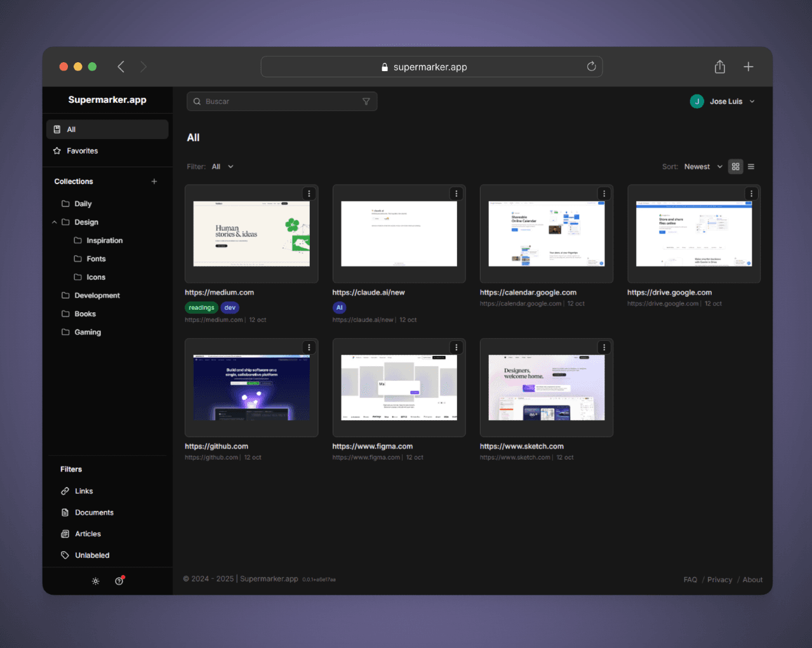Create a new collection with the plus icon
This screenshot has height=648, width=812.
tap(154, 181)
